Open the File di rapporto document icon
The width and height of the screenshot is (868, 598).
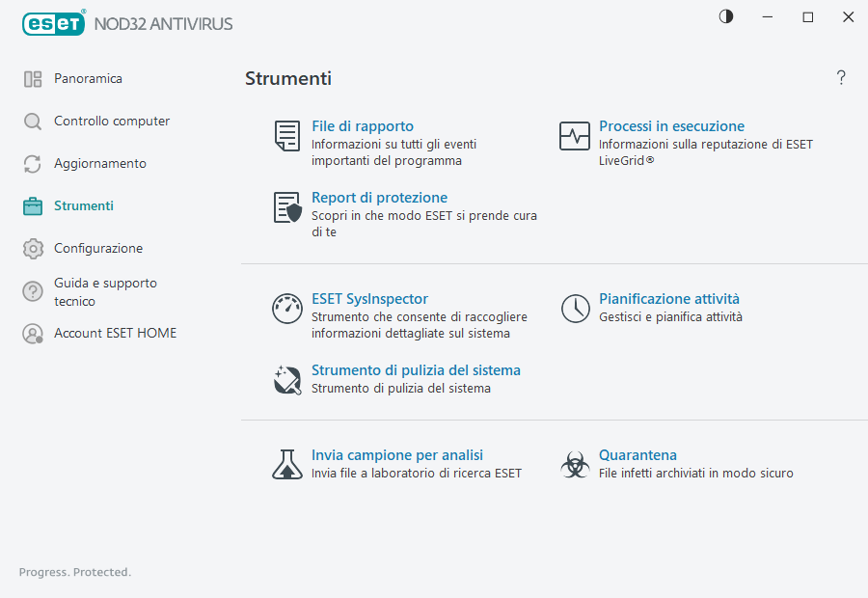[286, 136]
